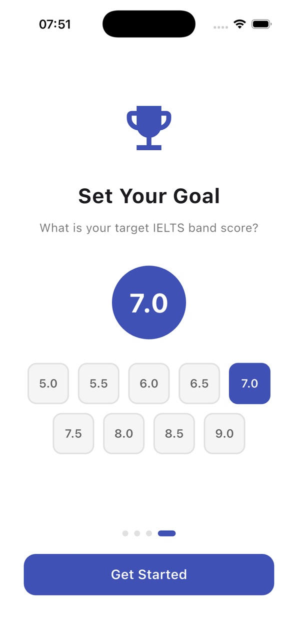Choose 6.5 as target band
Viewport: 298px width, 644px height.
199,383
